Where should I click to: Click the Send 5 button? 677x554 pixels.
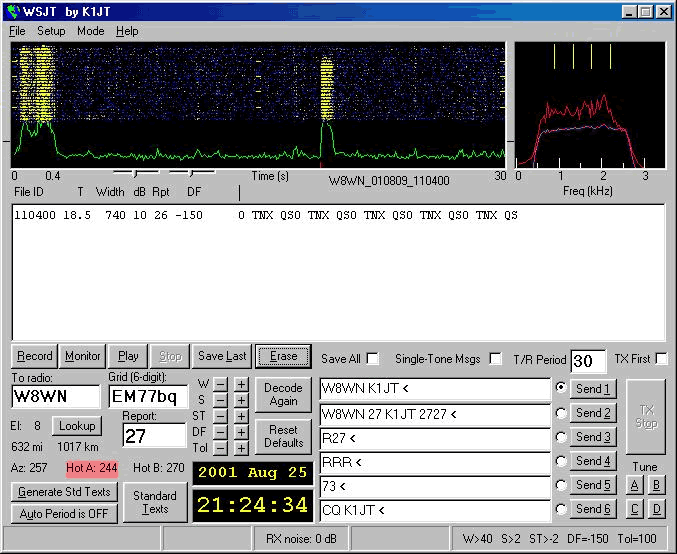point(593,485)
